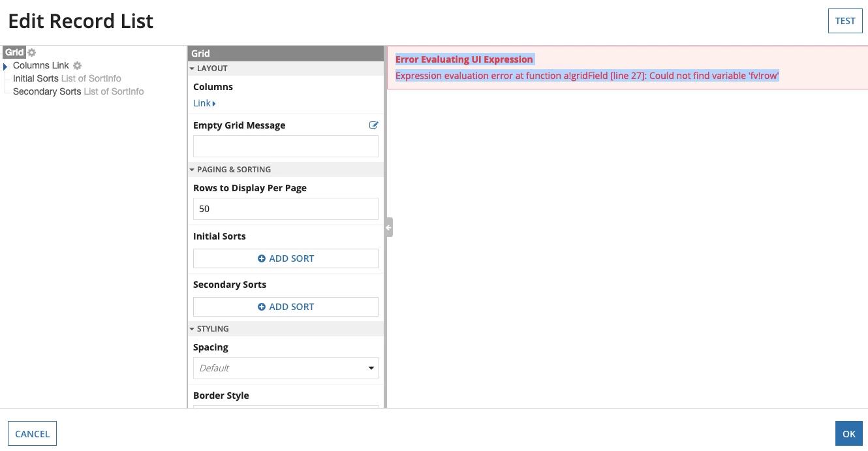The image size is (868, 451).
Task: Click the Rows to Display Per Page field
Action: click(286, 209)
